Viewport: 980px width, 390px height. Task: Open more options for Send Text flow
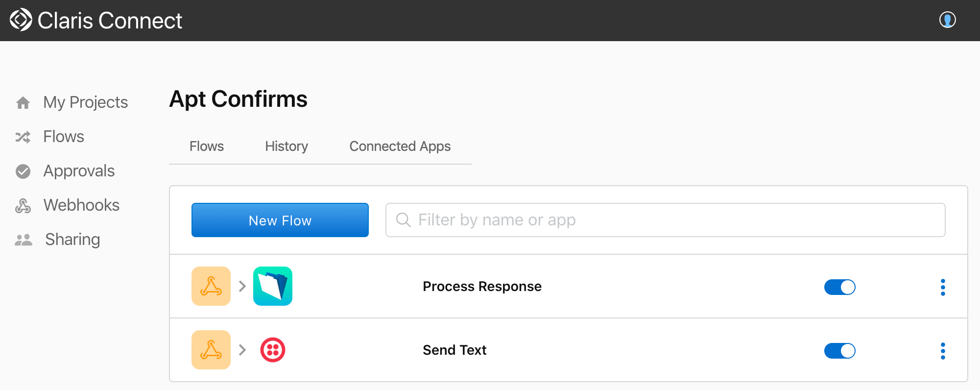click(x=943, y=351)
